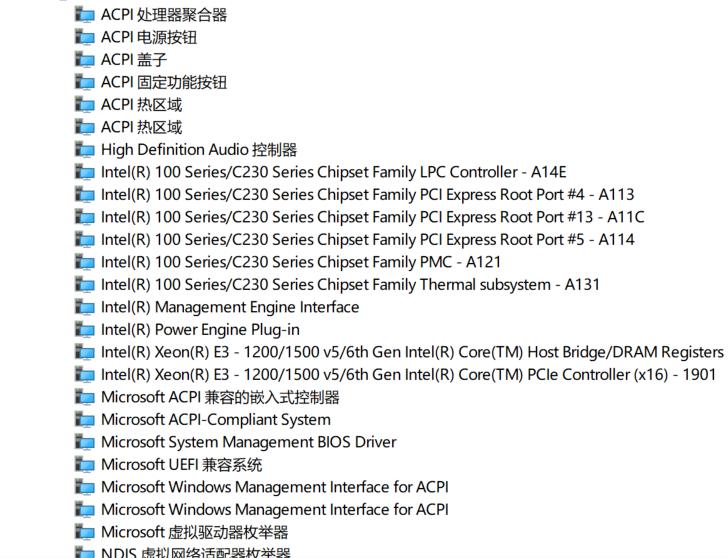
Task: Select Microsoft ACPI 兼容的嵌入式控制器
Action: click(220, 397)
